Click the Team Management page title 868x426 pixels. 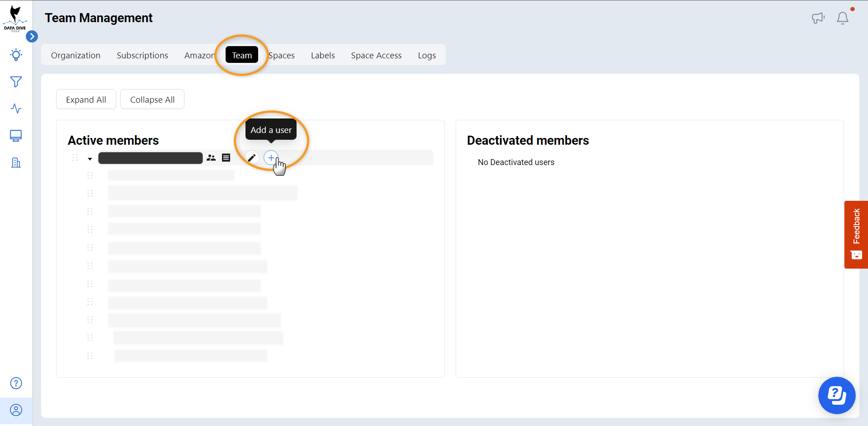99,18
